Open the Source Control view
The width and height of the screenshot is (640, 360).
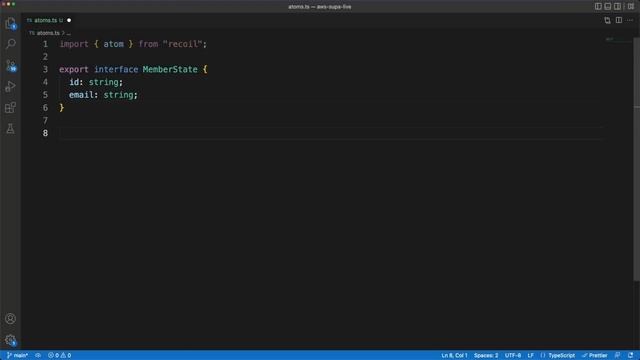(x=11, y=65)
